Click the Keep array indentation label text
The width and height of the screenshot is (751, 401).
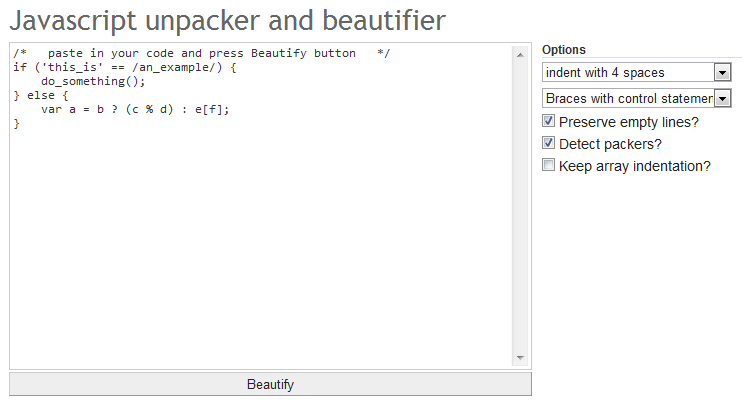(x=635, y=166)
